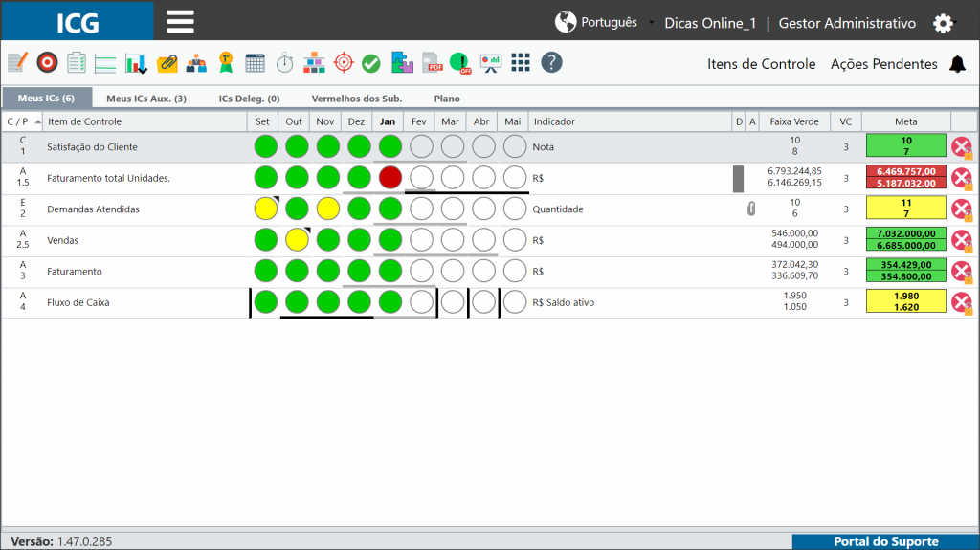Select the red Jan status for Faturamento total Unidades

(x=390, y=178)
